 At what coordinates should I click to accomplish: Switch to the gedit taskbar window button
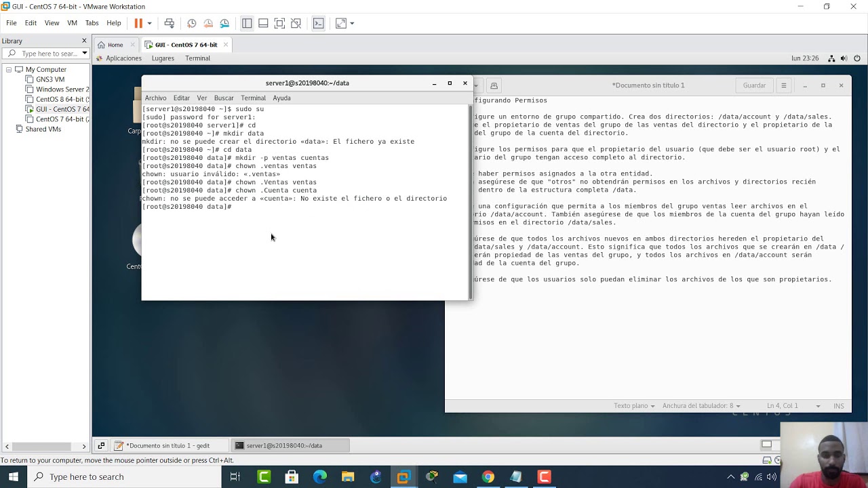click(170, 445)
